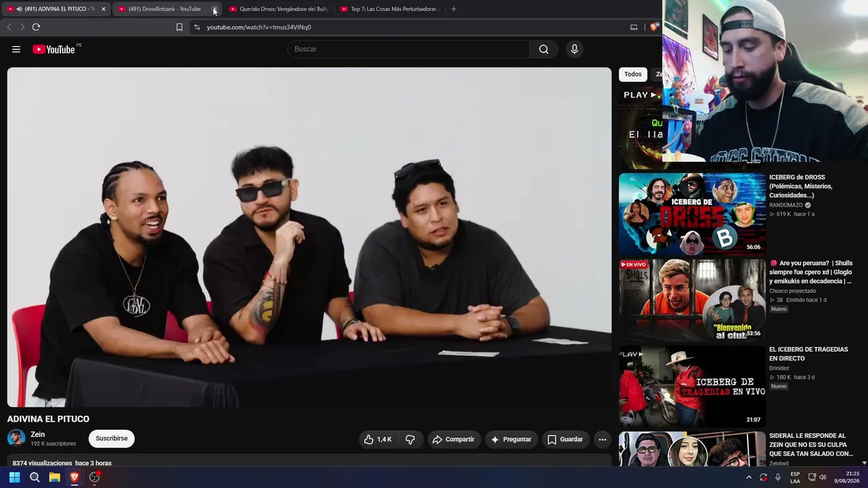Image resolution: width=868 pixels, height=488 pixels.
Task: Start voice search with the microphone icon
Action: [574, 49]
